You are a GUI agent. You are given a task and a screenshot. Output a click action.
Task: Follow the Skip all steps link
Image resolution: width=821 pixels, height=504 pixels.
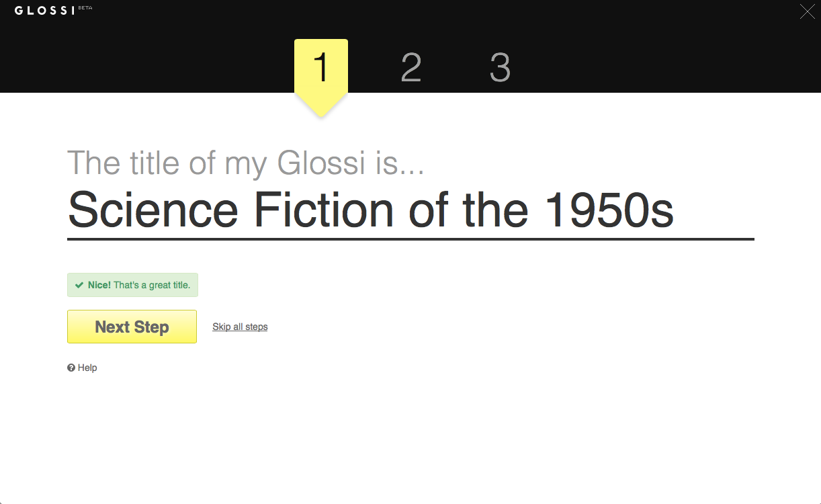click(x=240, y=327)
